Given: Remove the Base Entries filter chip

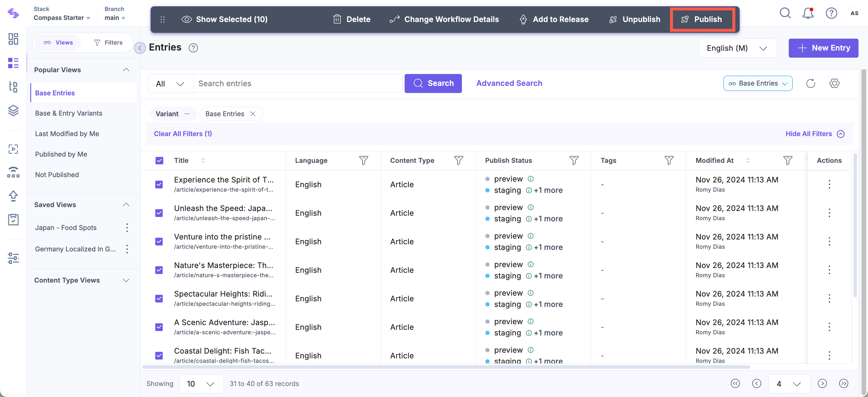Looking at the screenshot, I should point(253,114).
